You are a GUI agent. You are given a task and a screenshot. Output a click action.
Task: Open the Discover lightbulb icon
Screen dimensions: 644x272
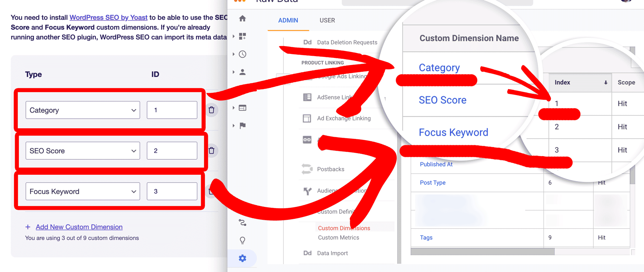point(243,240)
